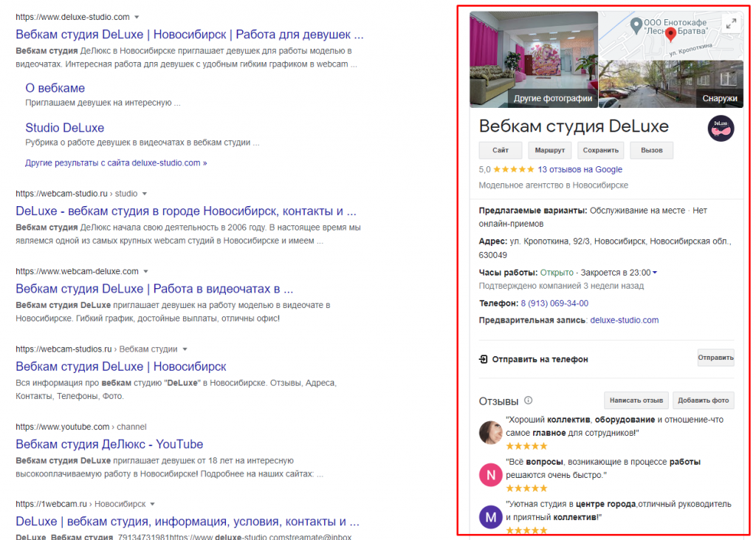This screenshot has height=540, width=756.
Task: Click the gray pin for Енотокафе on map
Action: 636,24
